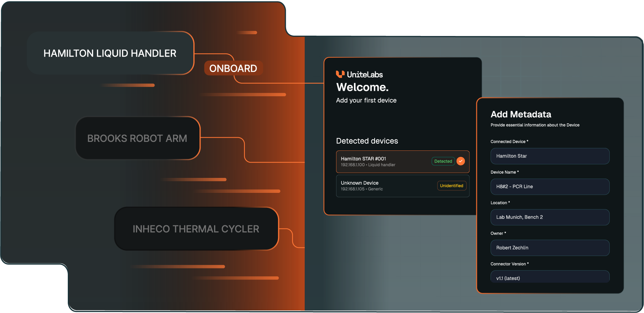Click the '192.168.1.105 • Generic' text

tap(362, 189)
